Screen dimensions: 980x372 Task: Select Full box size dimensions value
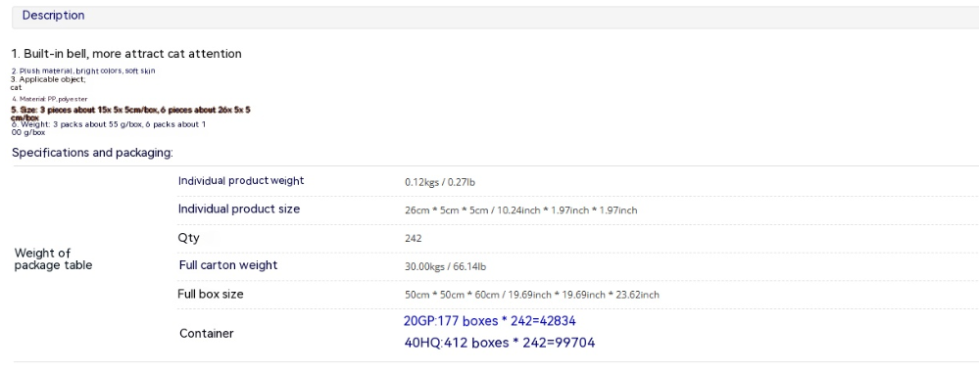click(532, 295)
